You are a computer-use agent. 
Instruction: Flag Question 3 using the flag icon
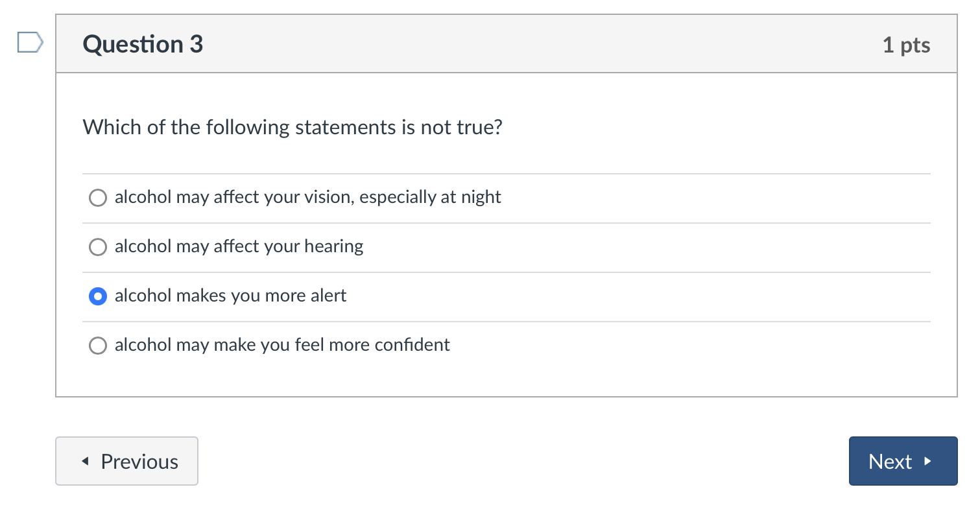[x=30, y=43]
